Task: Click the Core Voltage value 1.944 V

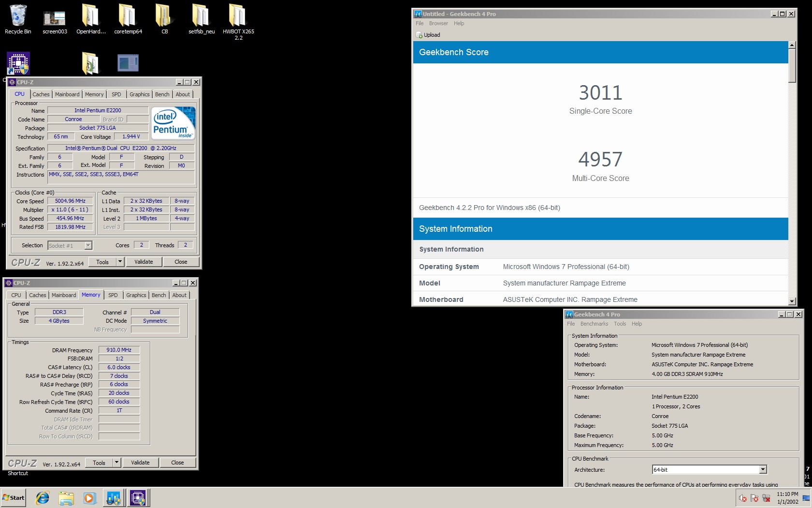Action: click(x=131, y=137)
